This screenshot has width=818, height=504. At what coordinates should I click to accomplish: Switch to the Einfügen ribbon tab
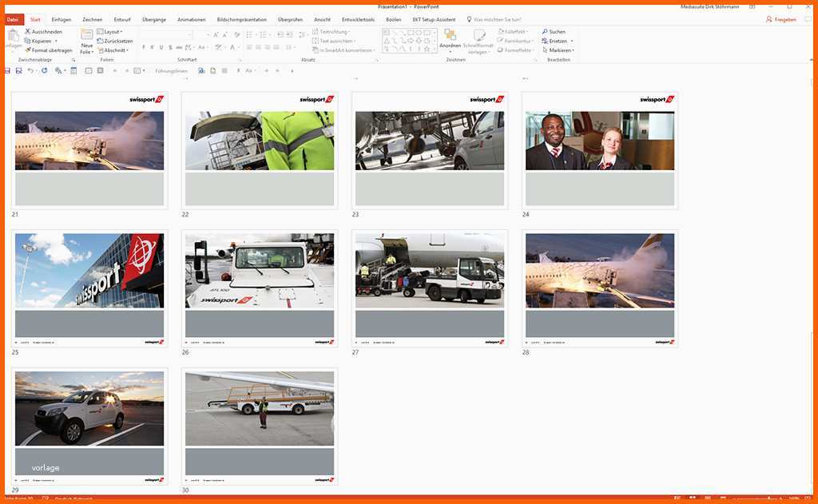point(61,19)
